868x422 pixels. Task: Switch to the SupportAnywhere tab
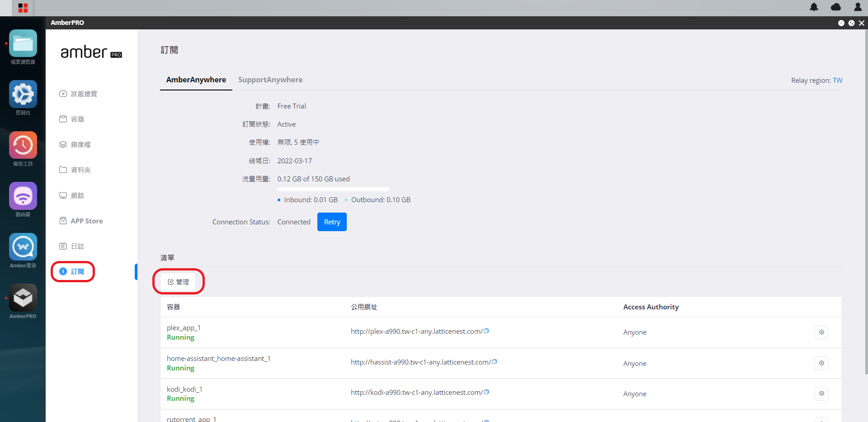[270, 80]
